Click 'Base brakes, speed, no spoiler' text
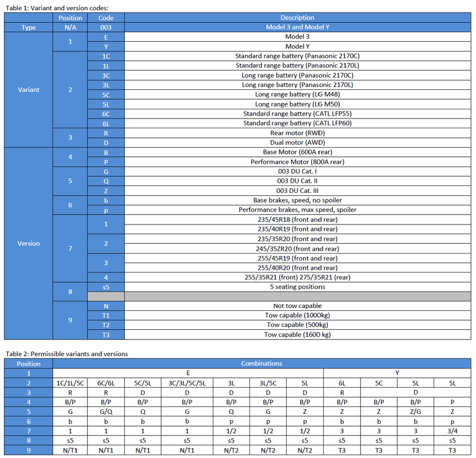This screenshot has height=458, width=476. [297, 200]
